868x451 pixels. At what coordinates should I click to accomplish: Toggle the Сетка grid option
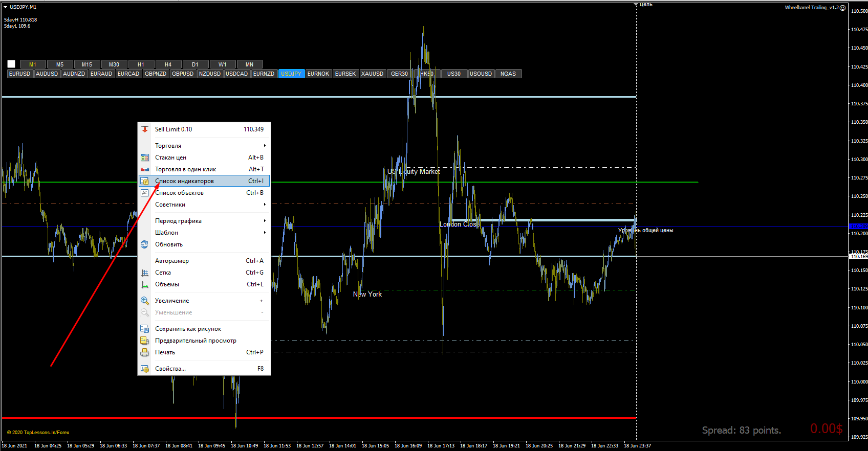[x=204, y=273]
